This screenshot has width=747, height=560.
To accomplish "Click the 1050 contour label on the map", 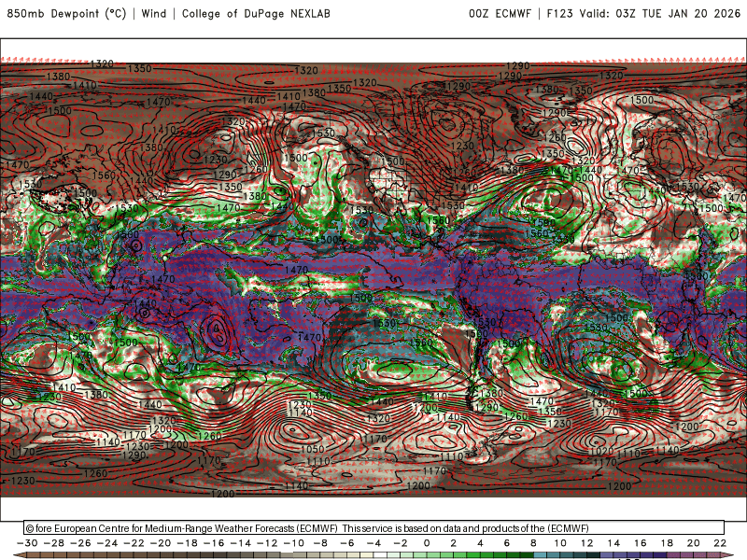I will click(x=313, y=449).
